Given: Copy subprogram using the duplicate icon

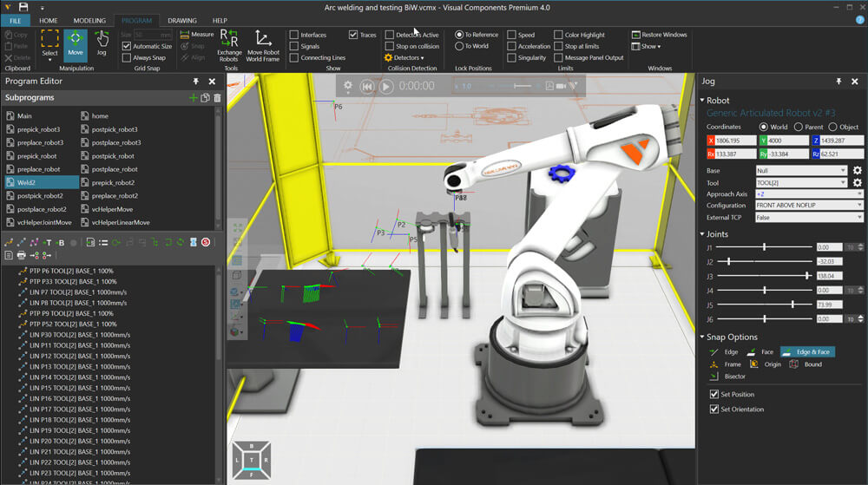Looking at the screenshot, I should click(x=206, y=98).
